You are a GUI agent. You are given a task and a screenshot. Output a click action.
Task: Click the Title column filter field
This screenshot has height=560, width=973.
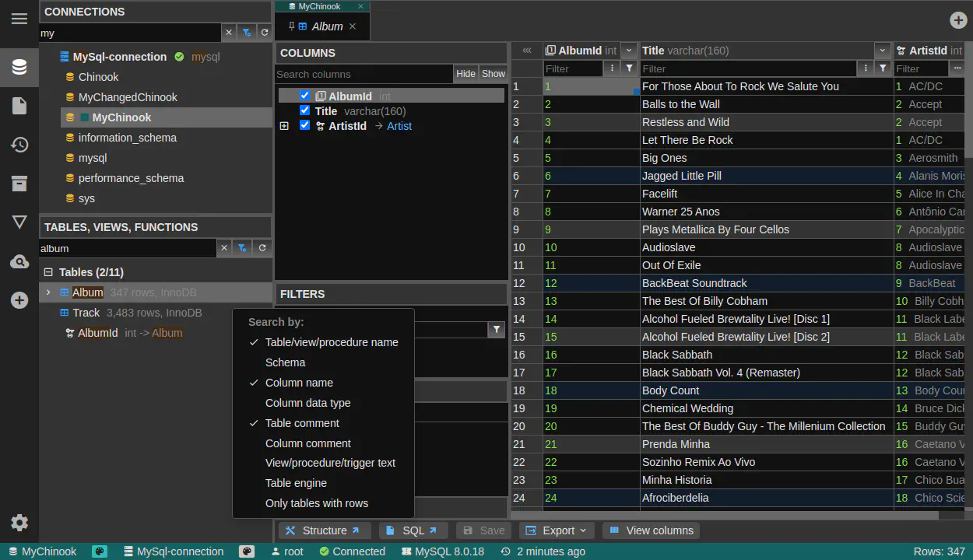[747, 68]
